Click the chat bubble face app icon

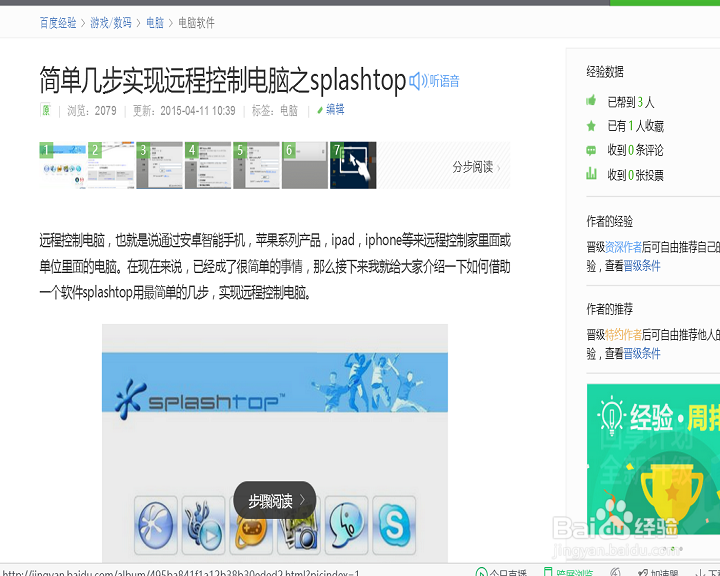click(x=346, y=525)
